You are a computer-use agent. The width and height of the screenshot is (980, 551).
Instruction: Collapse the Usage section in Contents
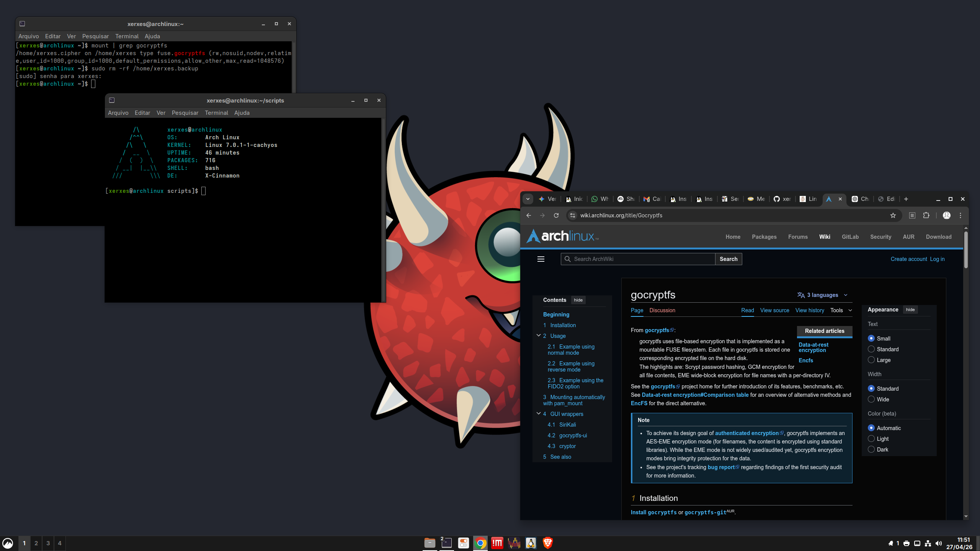coord(539,336)
